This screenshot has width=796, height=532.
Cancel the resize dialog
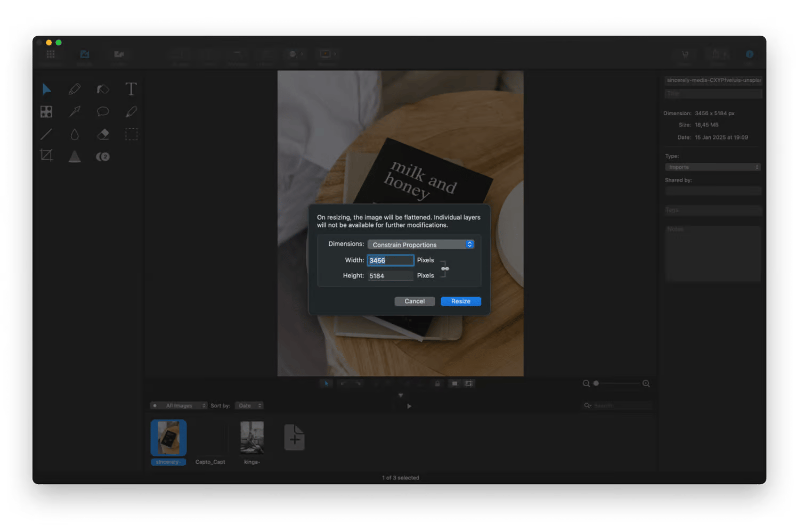[x=415, y=301]
